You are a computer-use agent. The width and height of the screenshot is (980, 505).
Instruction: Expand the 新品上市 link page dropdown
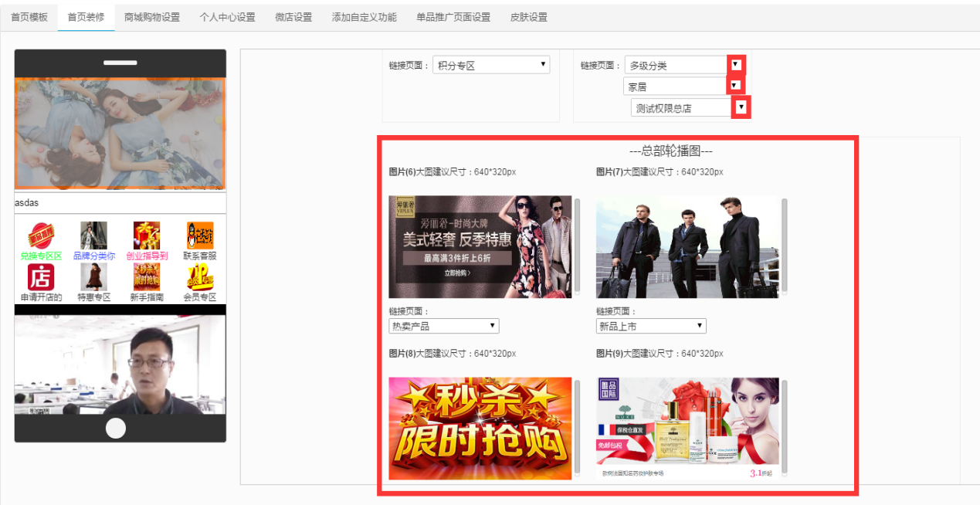coord(651,327)
